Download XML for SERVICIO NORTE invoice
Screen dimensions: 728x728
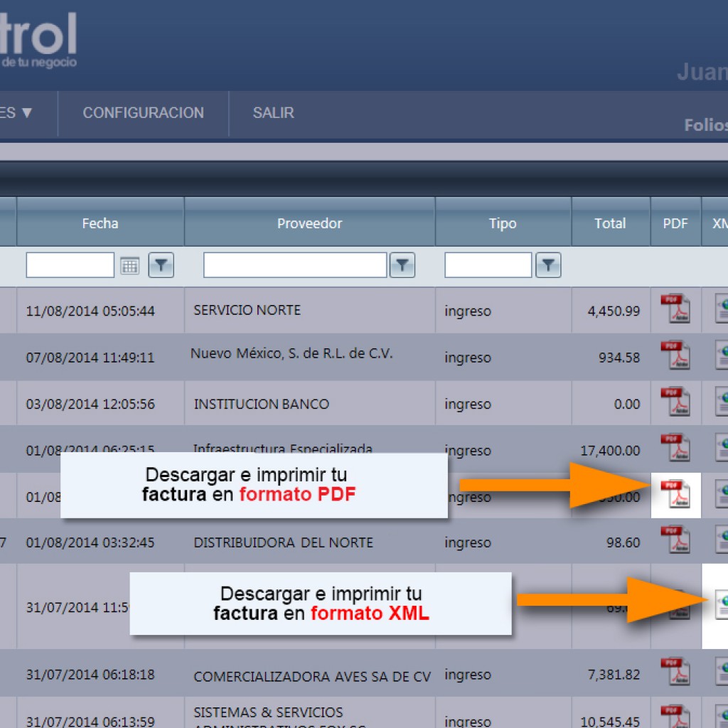click(x=722, y=309)
